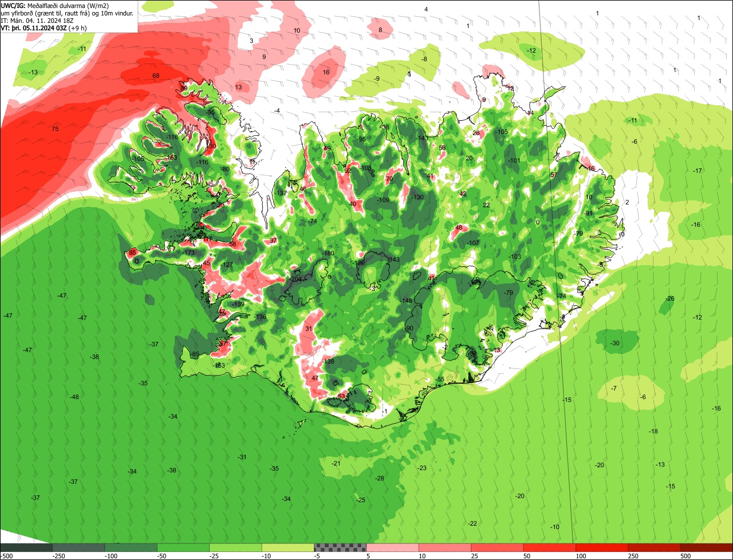Click the map value '68' in the red area
Image resolution: width=733 pixels, height=560 pixels.
(156, 76)
